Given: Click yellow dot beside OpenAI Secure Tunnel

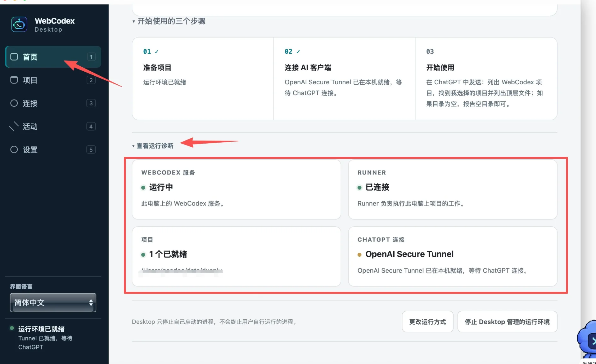Looking at the screenshot, I should coord(359,255).
